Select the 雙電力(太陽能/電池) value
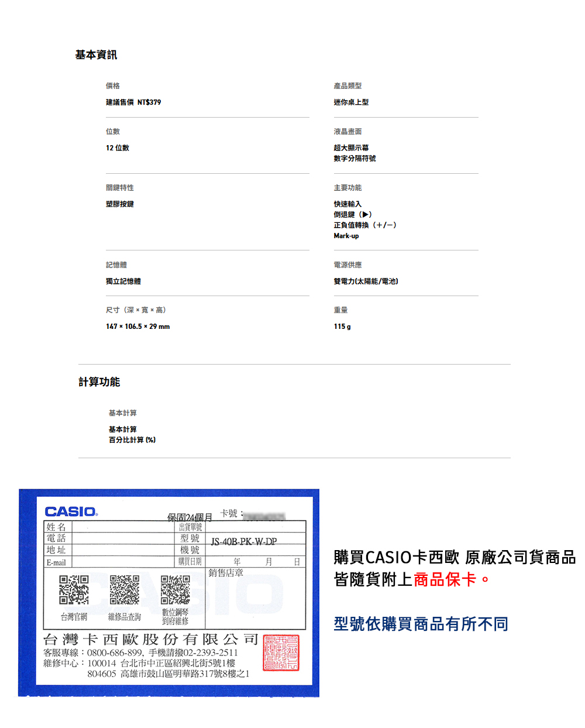 366,281
